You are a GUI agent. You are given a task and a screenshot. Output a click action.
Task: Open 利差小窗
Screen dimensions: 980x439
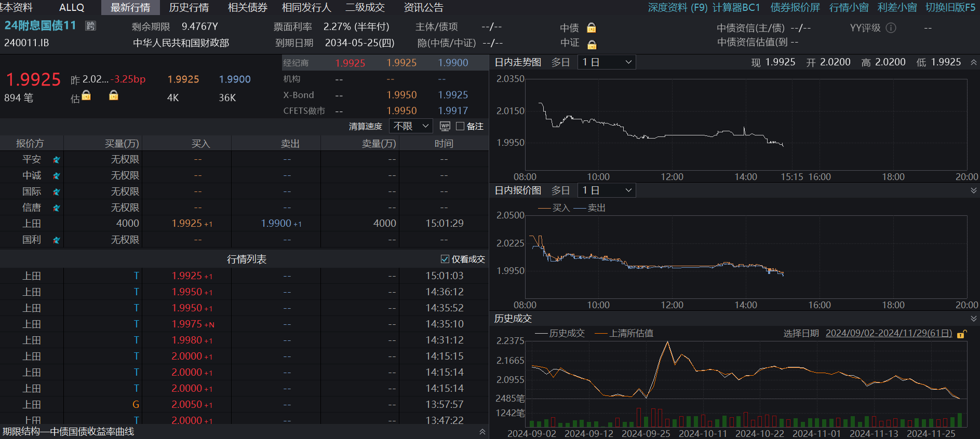click(x=897, y=7)
